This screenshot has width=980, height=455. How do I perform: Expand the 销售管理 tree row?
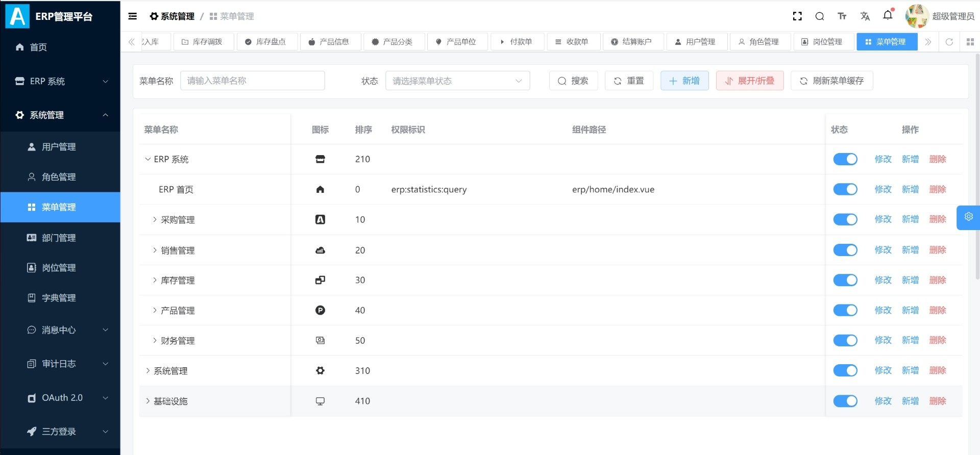coord(155,250)
